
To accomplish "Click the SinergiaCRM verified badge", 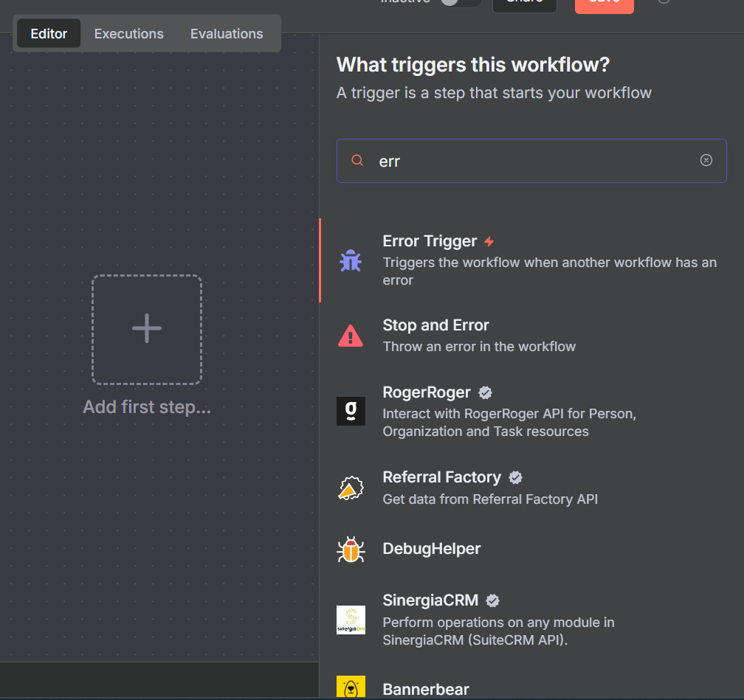I will click(492, 601).
